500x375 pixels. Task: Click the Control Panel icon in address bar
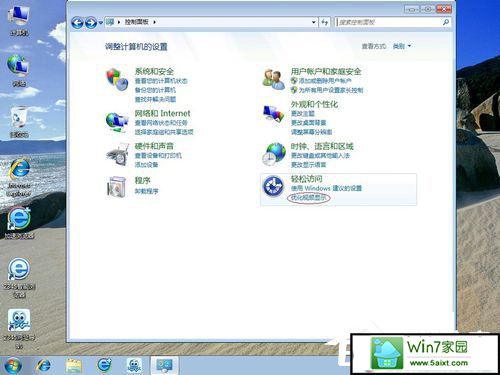[x=110, y=22]
